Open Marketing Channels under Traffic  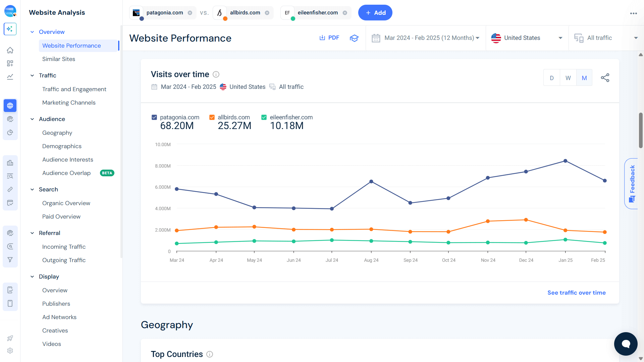pos(69,103)
